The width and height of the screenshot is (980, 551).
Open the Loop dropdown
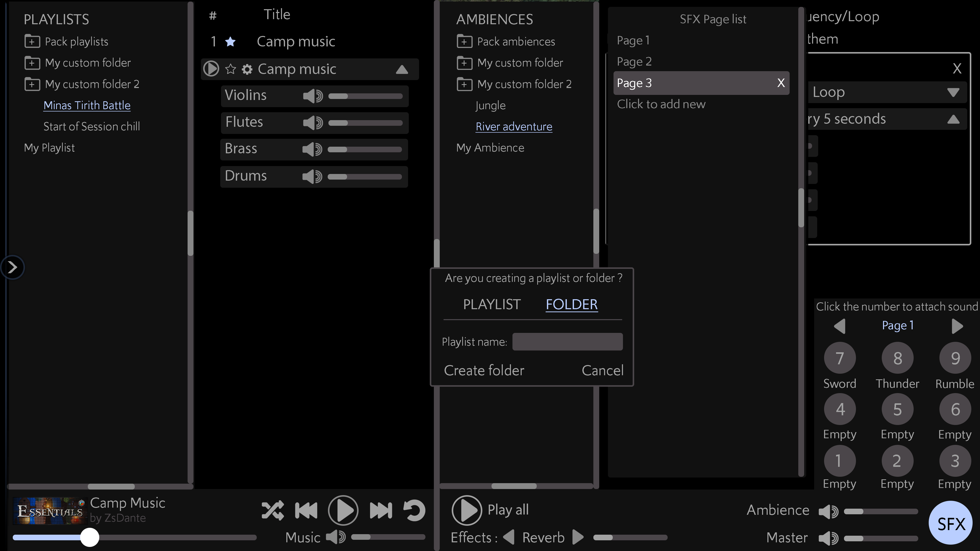pyautogui.click(x=953, y=92)
